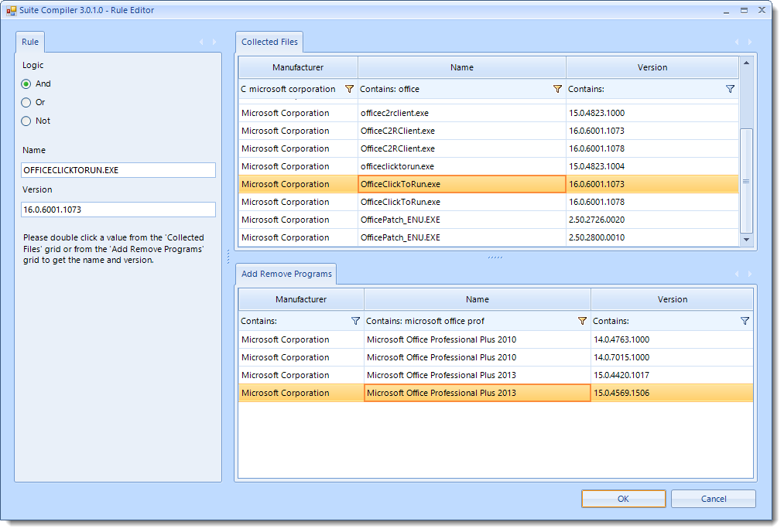The width and height of the screenshot is (784, 532).
Task: Sort Add Remove Programs by Manufacturer header
Action: point(301,299)
